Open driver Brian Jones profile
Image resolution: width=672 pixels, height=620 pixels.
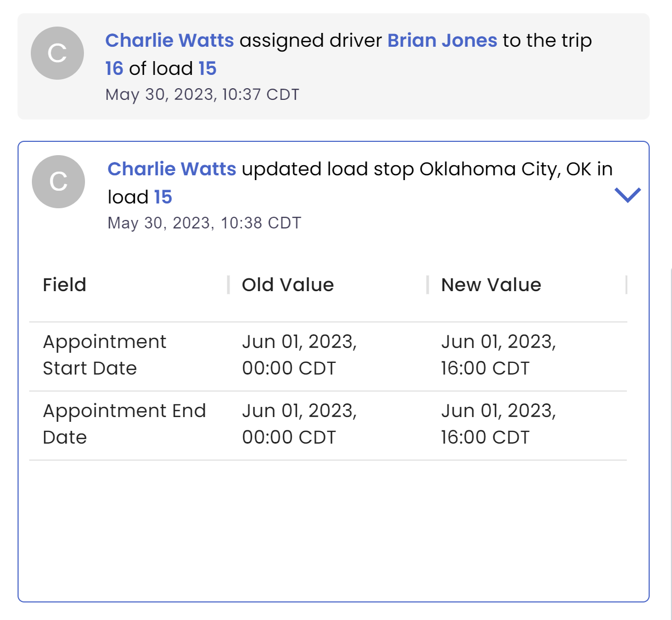pos(442,40)
